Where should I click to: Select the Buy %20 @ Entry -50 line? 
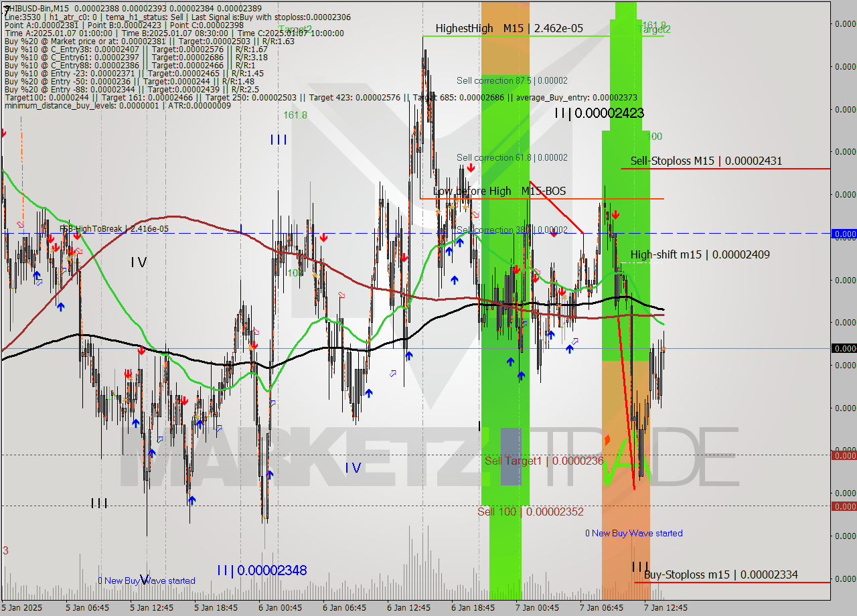click(x=129, y=81)
